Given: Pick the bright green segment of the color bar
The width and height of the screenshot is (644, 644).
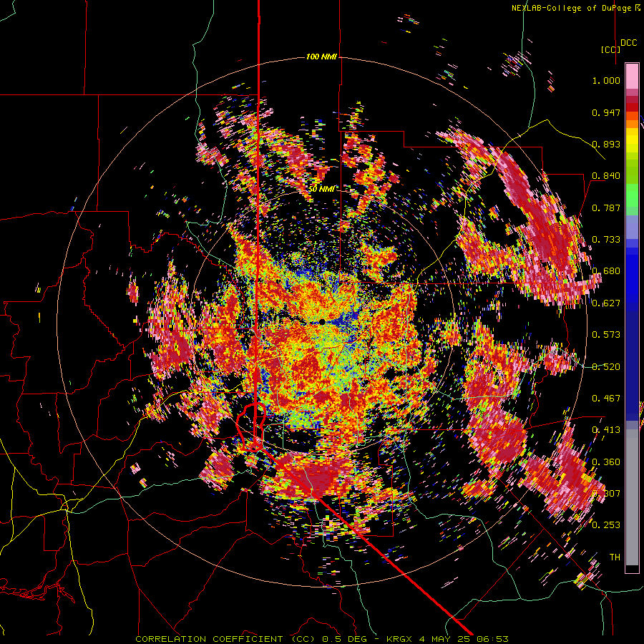Looking at the screenshot, I should coord(632,195).
